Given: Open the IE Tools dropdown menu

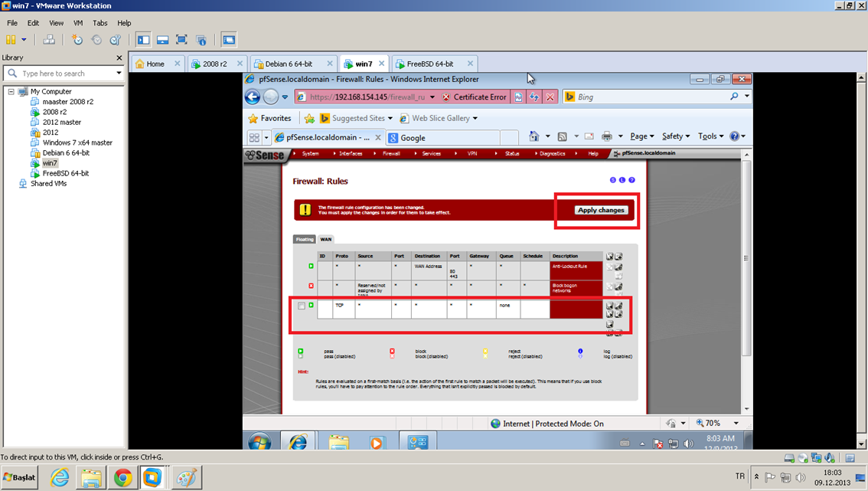Looking at the screenshot, I should pyautogui.click(x=711, y=136).
